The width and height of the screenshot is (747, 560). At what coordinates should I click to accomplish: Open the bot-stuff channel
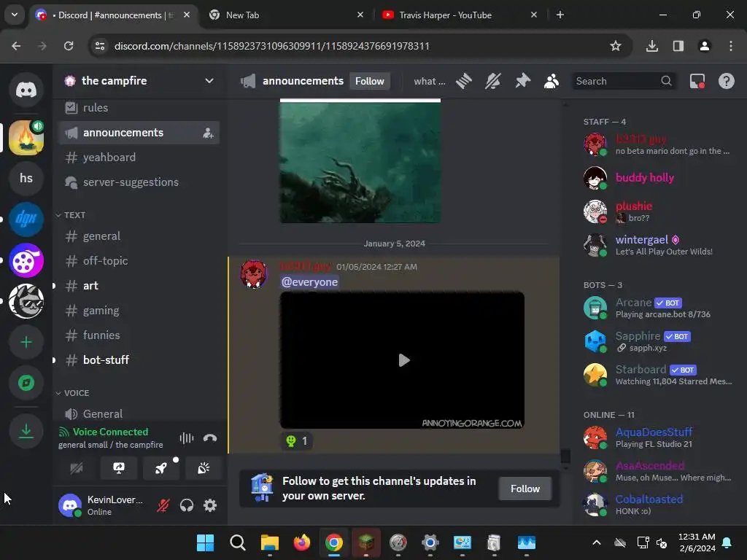(x=139, y=360)
